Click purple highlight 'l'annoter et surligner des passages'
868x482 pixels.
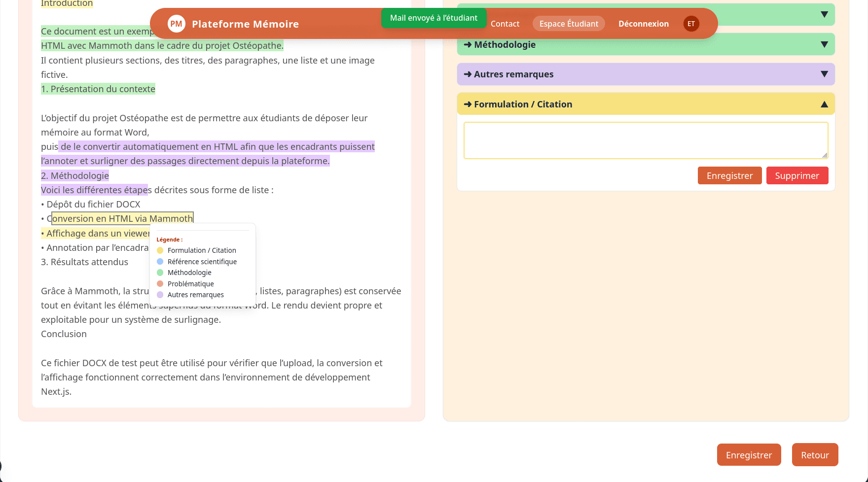[x=185, y=161]
